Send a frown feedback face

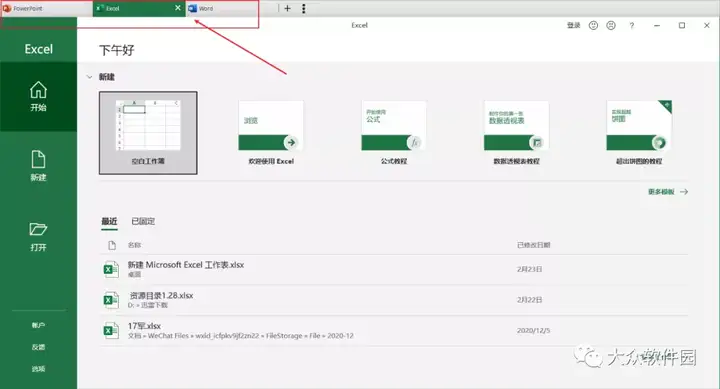(611, 25)
